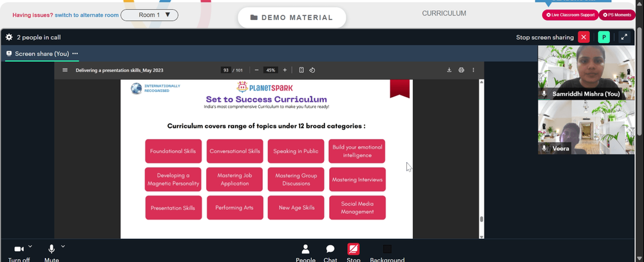Click the 45% zoom level field
This screenshot has height=262, width=644.
pos(270,70)
